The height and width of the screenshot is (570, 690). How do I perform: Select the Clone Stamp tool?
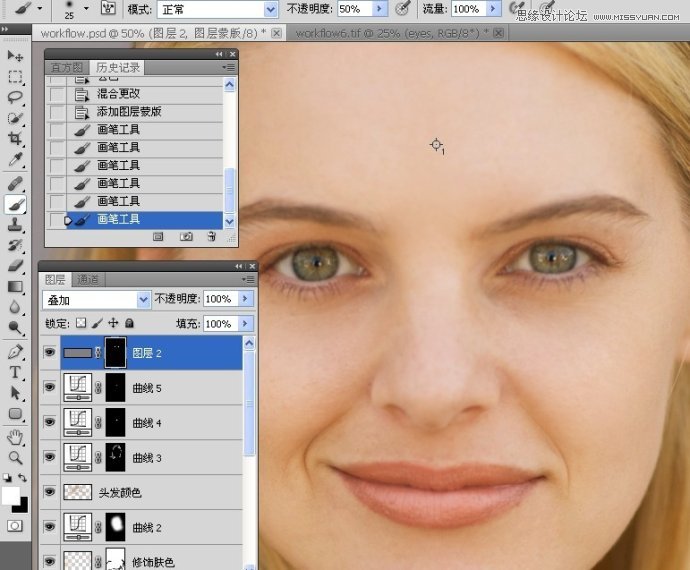click(15, 225)
